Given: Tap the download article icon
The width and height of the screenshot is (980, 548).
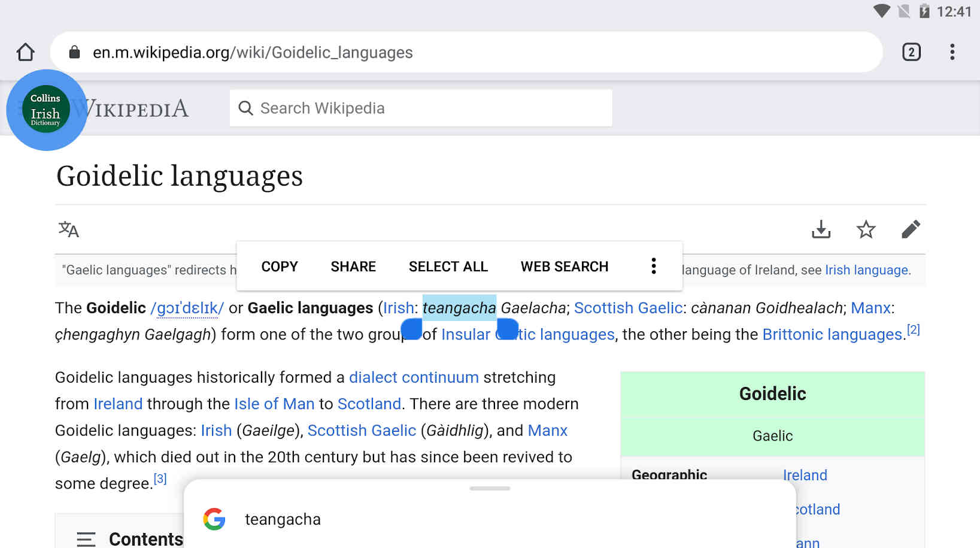Looking at the screenshot, I should 821,229.
